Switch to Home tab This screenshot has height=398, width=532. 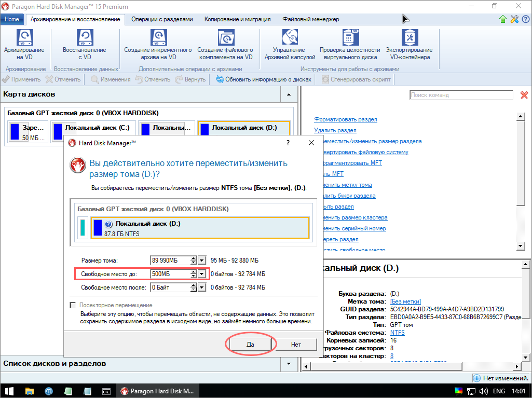(12, 19)
